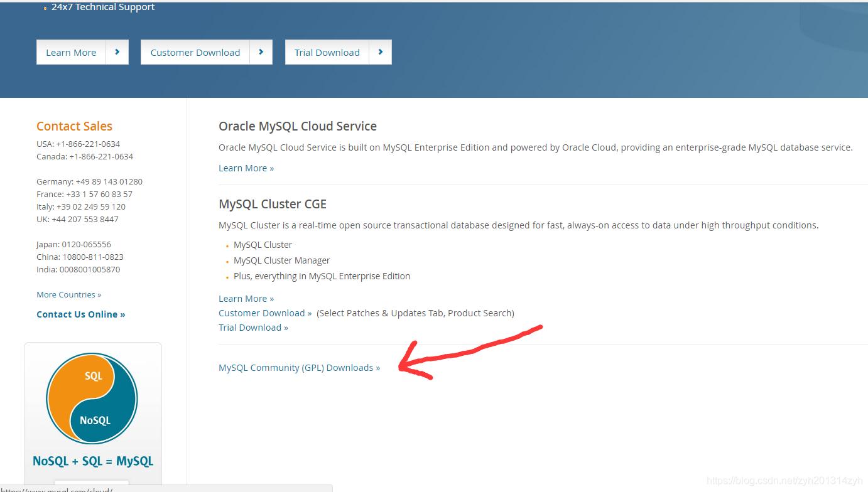Click the 'Plus, everything in MySQL Enterprise Edition' bullet
Viewport: 868px width, 492px height.
[x=322, y=276]
